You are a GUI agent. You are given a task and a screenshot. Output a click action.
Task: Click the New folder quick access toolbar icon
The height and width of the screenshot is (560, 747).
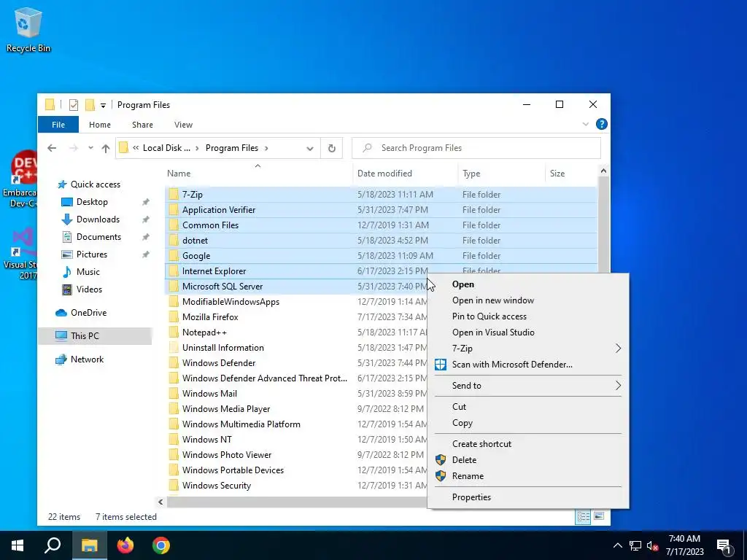[x=90, y=105]
